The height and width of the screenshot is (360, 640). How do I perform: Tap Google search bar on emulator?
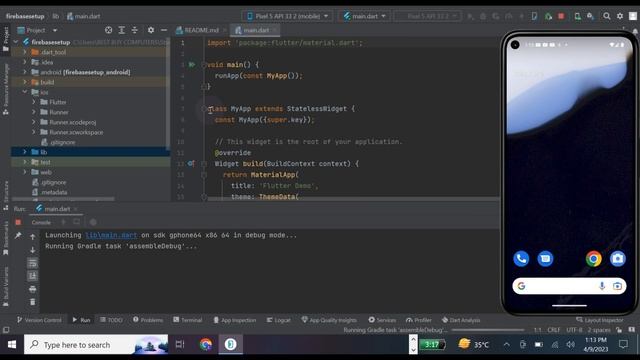569,286
